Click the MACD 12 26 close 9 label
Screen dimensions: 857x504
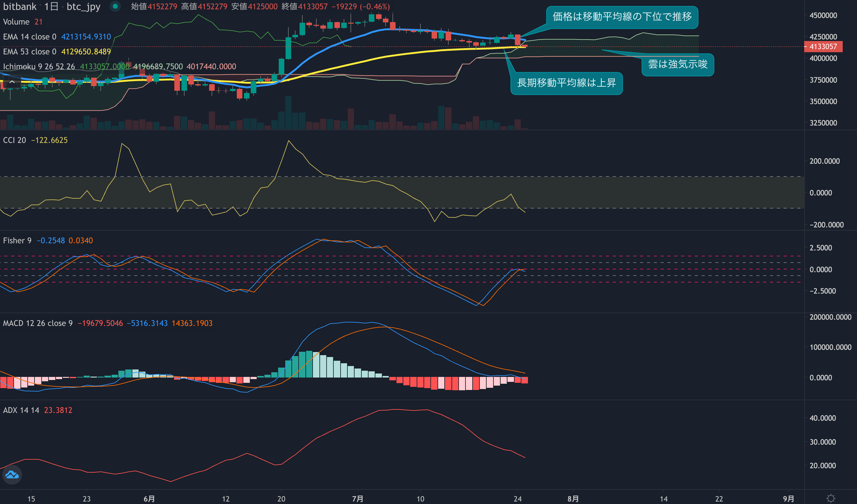pos(37,323)
